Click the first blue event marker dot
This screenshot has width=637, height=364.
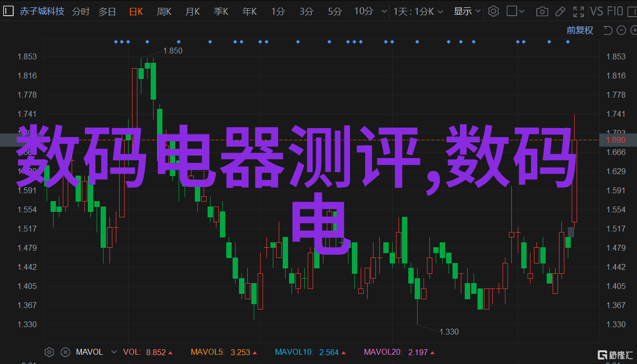click(116, 42)
